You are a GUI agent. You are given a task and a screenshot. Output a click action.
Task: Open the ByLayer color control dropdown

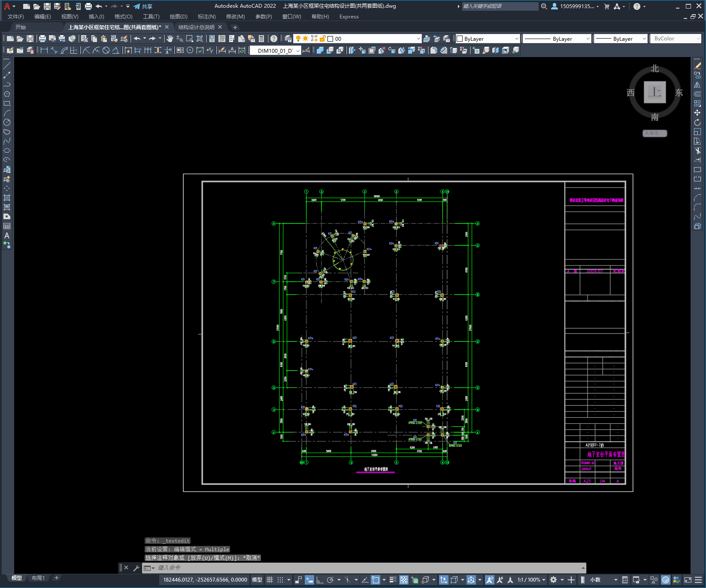[488, 39]
